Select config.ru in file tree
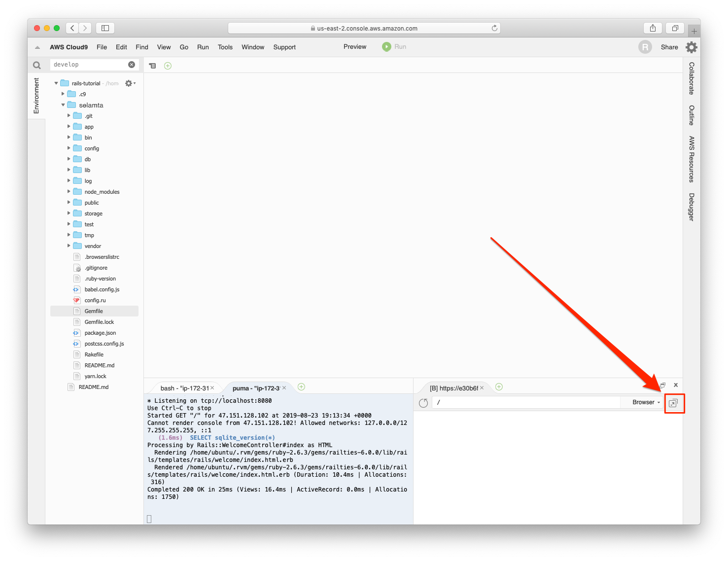 (x=94, y=300)
